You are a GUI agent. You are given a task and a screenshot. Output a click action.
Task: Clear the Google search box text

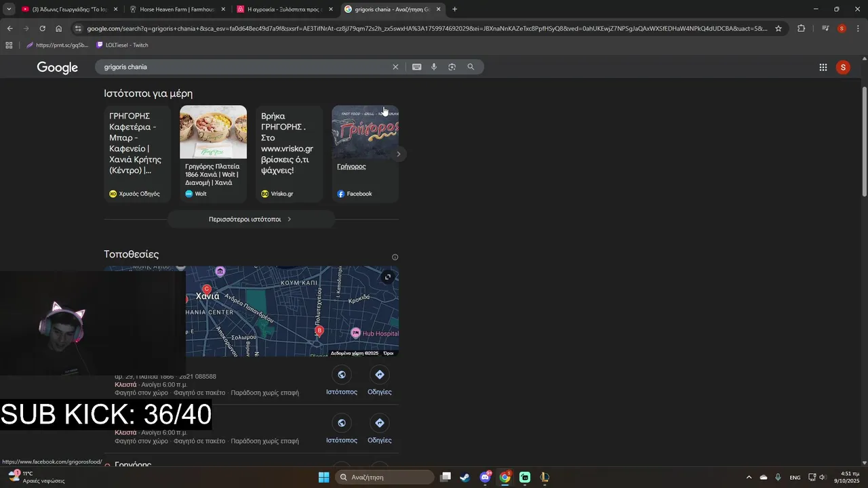point(395,67)
